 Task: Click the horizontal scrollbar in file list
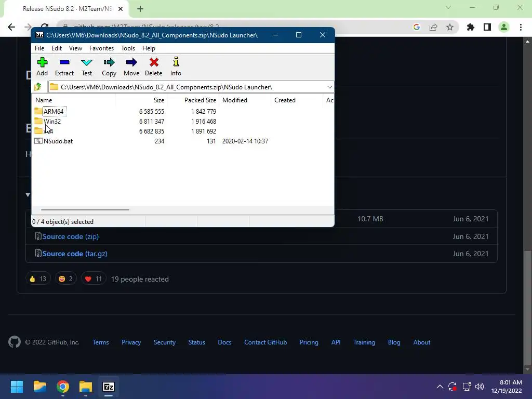tap(85, 210)
